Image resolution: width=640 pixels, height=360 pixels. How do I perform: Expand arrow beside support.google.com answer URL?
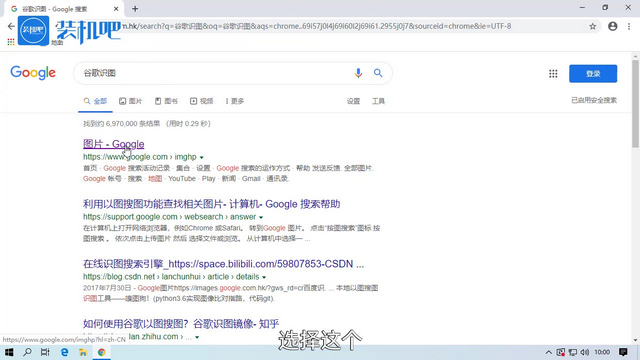click(x=261, y=217)
